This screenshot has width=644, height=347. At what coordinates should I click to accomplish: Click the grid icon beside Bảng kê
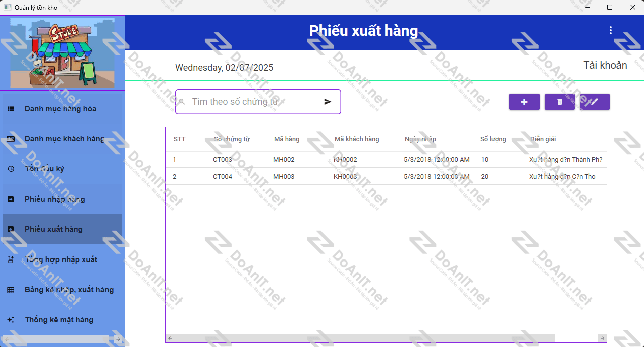(11, 290)
